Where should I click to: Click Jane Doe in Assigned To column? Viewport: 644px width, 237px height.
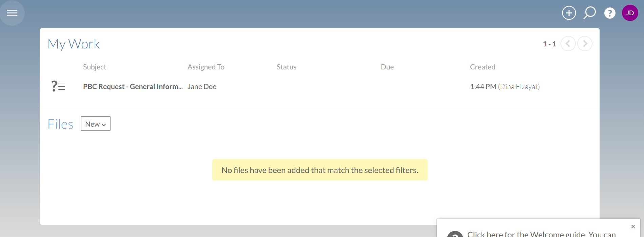pyautogui.click(x=202, y=87)
